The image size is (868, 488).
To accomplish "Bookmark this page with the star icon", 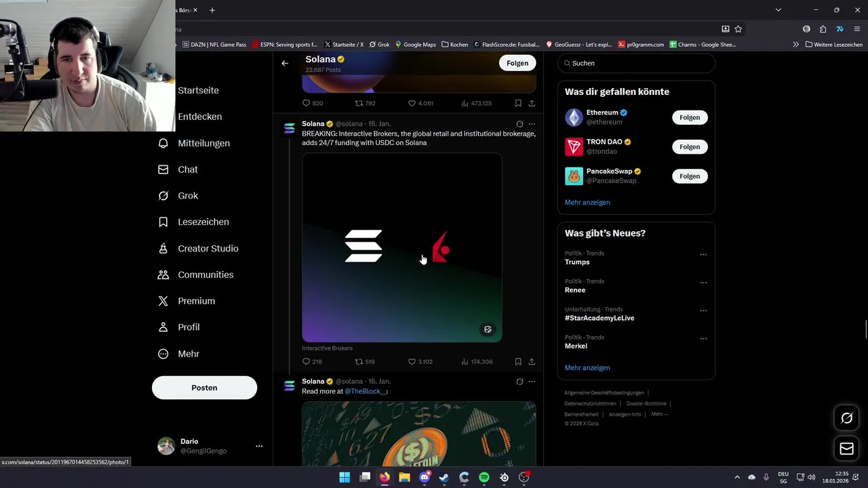I will pos(738,29).
